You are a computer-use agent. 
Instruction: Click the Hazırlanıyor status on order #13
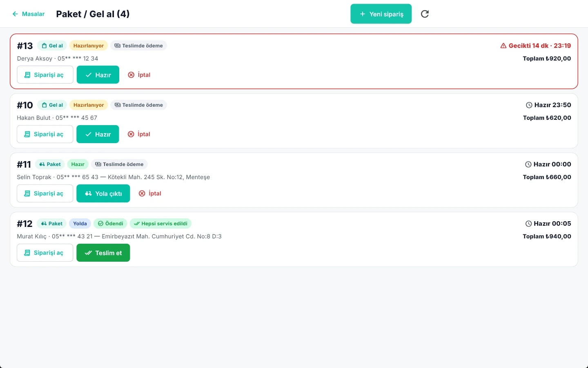point(89,46)
